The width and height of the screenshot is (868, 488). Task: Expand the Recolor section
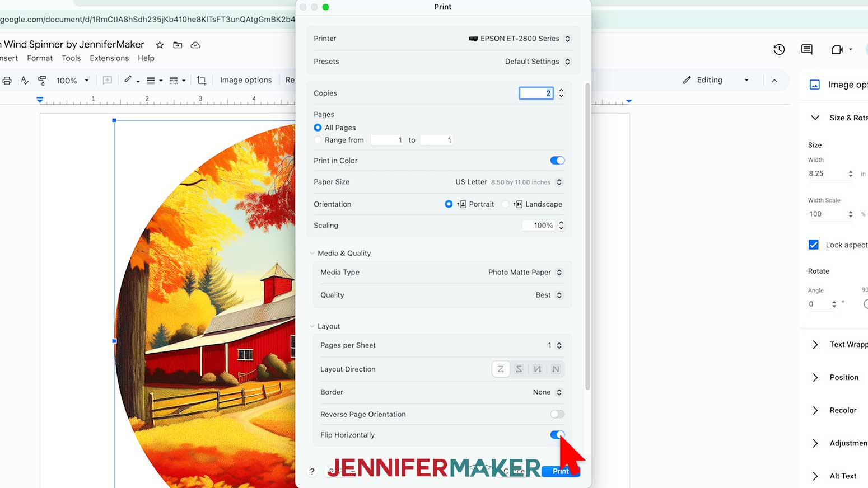pyautogui.click(x=815, y=411)
